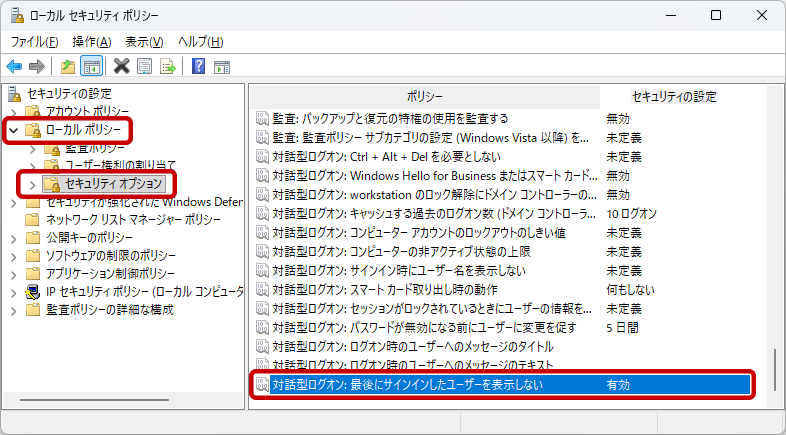
Task: Click the Export List toolbar icon
Action: (168, 66)
